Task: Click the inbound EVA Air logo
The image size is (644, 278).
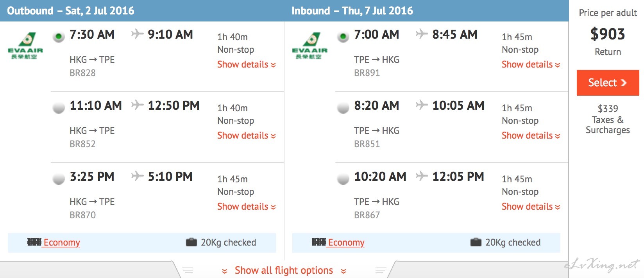Action: coord(310,46)
